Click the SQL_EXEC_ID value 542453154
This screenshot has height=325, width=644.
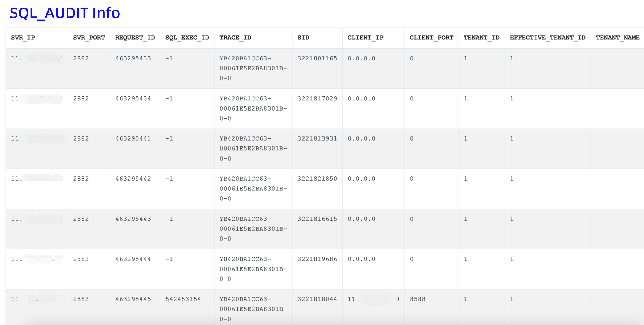[184, 299]
